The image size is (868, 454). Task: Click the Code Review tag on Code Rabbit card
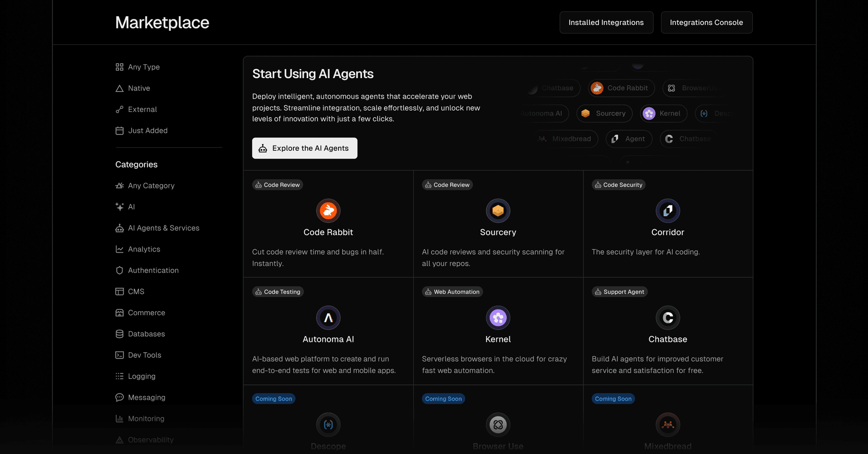(x=277, y=185)
